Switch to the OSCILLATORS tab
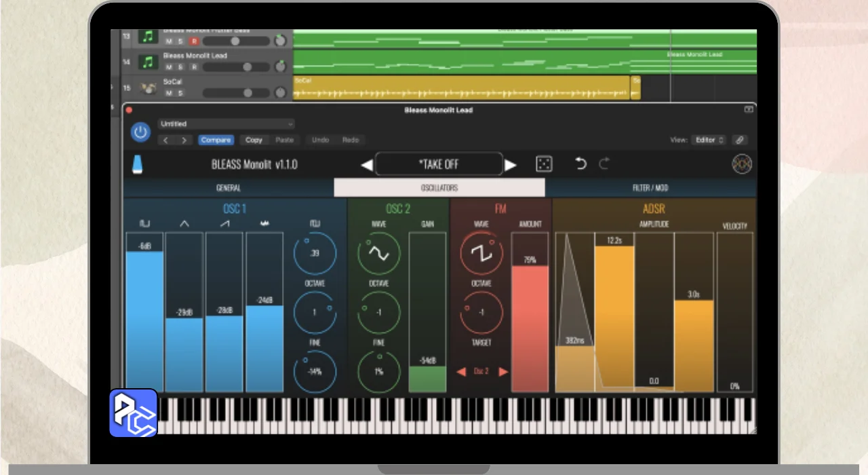 (439, 188)
